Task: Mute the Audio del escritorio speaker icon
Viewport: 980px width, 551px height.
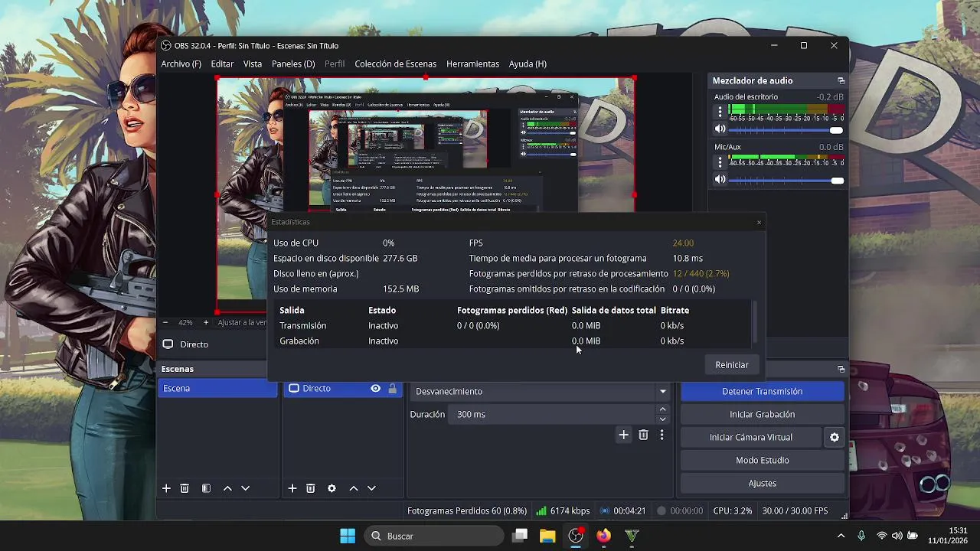Action: [x=720, y=129]
